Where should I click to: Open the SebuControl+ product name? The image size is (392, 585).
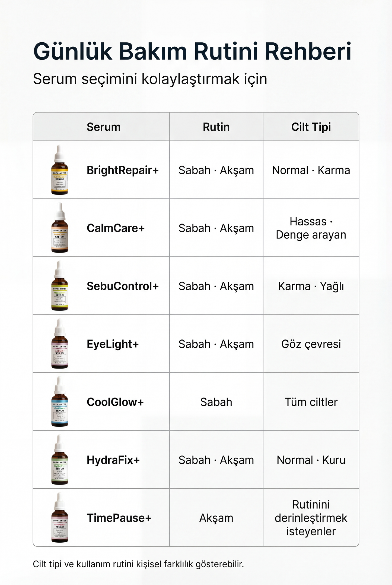[123, 286]
